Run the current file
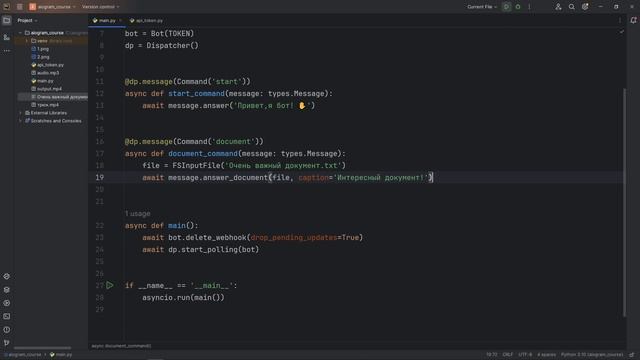640x360 pixels. coord(507,7)
